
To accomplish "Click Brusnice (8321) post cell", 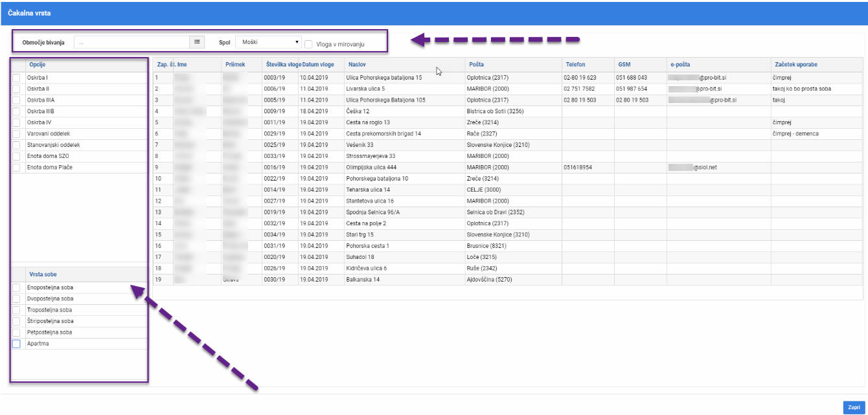I will (513, 245).
